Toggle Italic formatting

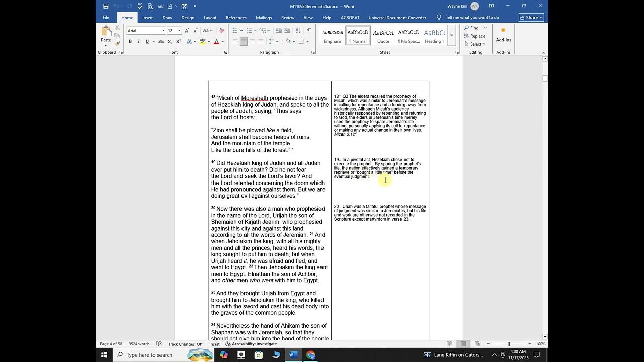coord(139,41)
